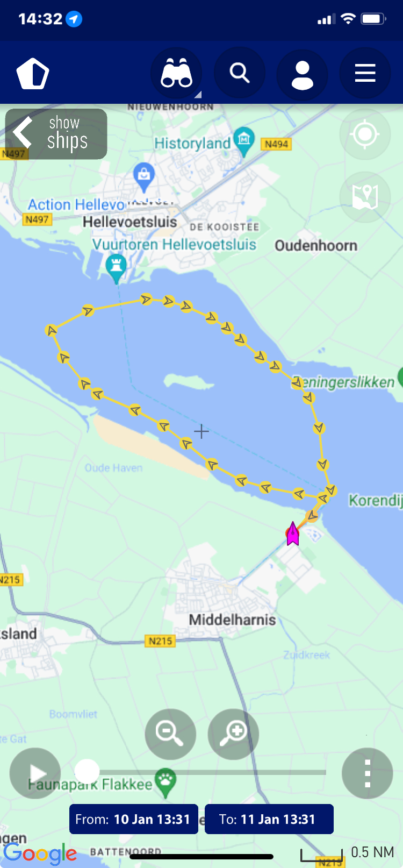
Task: Center map on my location
Action: pos(365,134)
